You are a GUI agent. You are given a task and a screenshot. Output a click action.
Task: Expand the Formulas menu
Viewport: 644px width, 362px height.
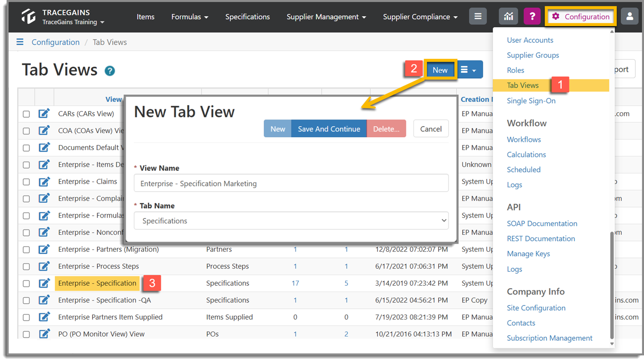[190, 16]
